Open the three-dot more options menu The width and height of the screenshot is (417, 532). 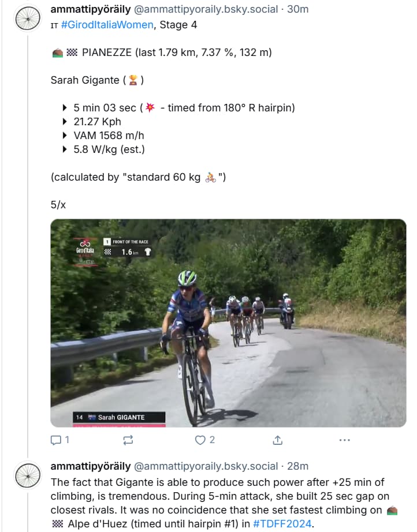pos(344,440)
